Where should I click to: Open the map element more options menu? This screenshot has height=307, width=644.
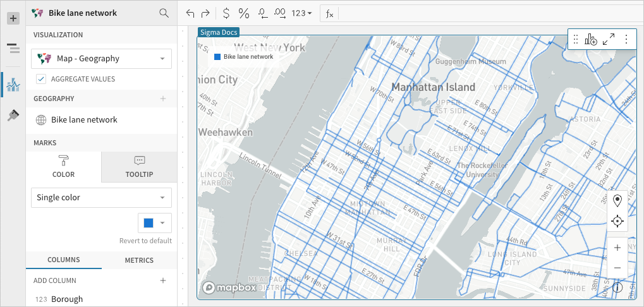[626, 39]
